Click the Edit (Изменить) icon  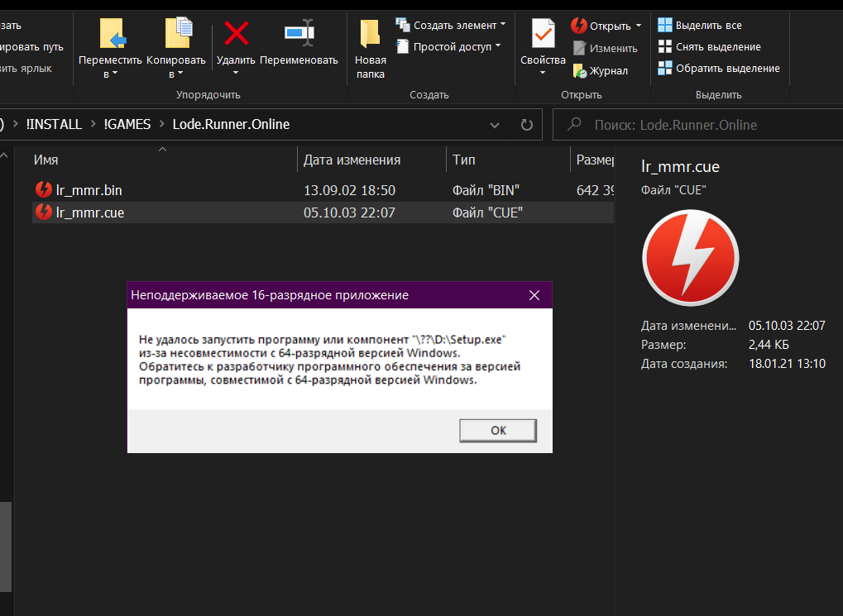click(579, 49)
